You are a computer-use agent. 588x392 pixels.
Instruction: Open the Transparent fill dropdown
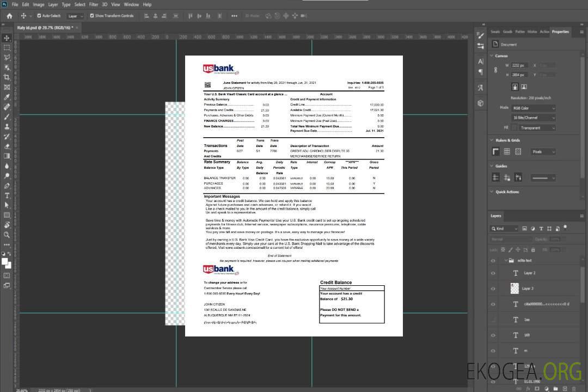[x=537, y=128]
